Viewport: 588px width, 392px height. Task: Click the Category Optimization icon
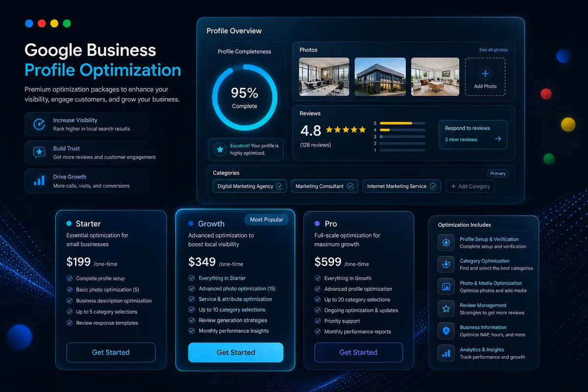click(446, 265)
